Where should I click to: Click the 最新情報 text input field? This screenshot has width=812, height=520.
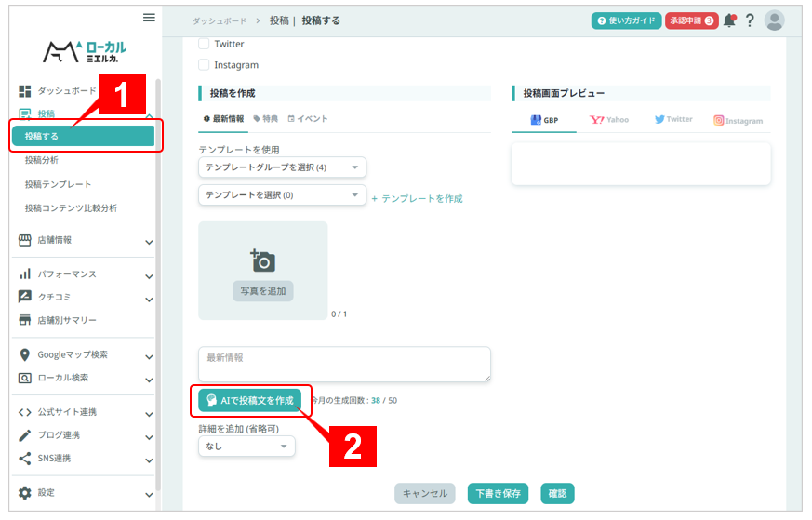(344, 364)
